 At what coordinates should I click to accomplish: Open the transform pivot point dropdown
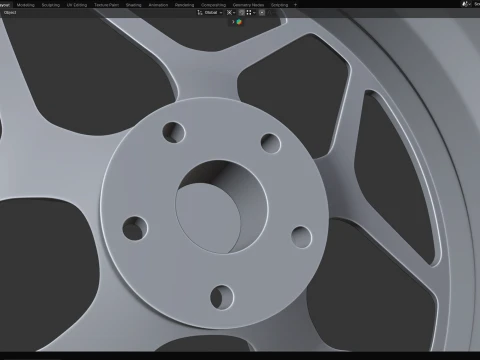tap(231, 12)
